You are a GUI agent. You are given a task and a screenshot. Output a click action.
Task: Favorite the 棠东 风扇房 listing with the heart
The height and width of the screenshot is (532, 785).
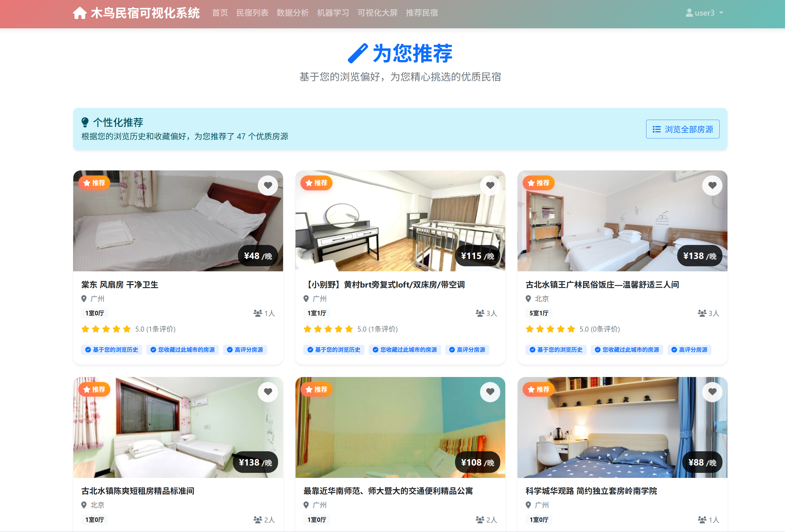[x=268, y=185]
